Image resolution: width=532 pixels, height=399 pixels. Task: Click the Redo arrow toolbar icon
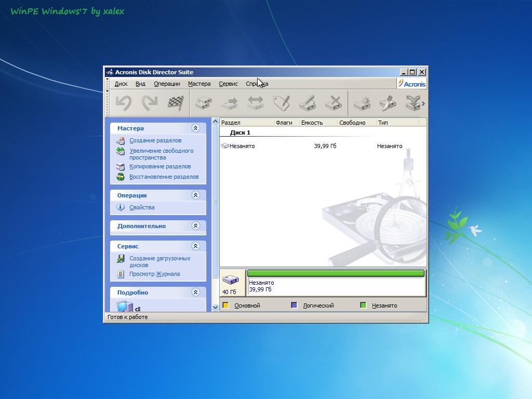[x=149, y=103]
